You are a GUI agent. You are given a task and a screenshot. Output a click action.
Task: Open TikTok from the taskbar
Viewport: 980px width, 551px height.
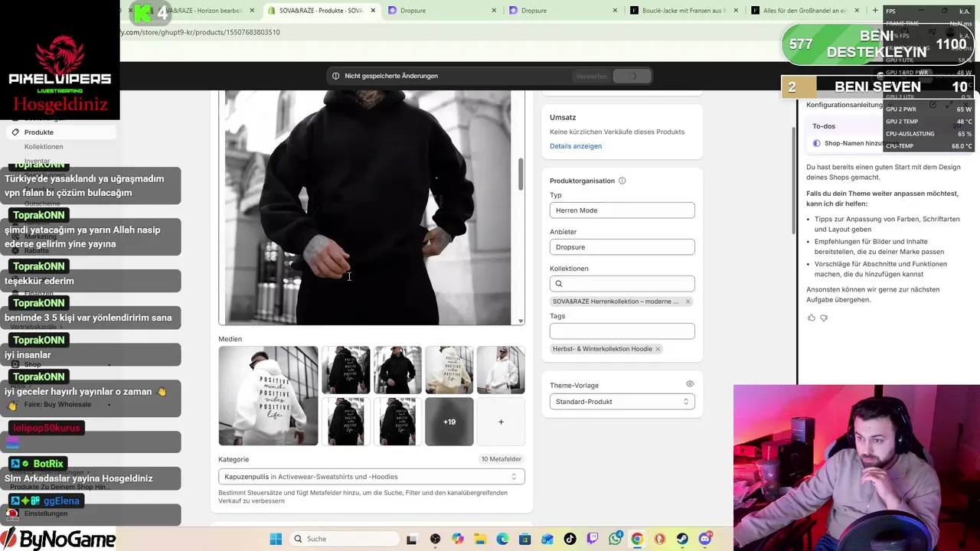pos(570,539)
